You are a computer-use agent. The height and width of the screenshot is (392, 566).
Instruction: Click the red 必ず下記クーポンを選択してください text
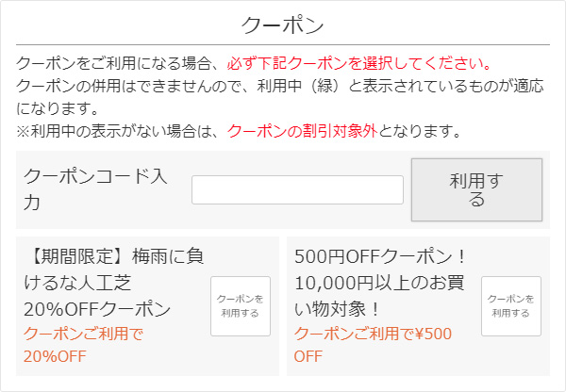(x=359, y=64)
